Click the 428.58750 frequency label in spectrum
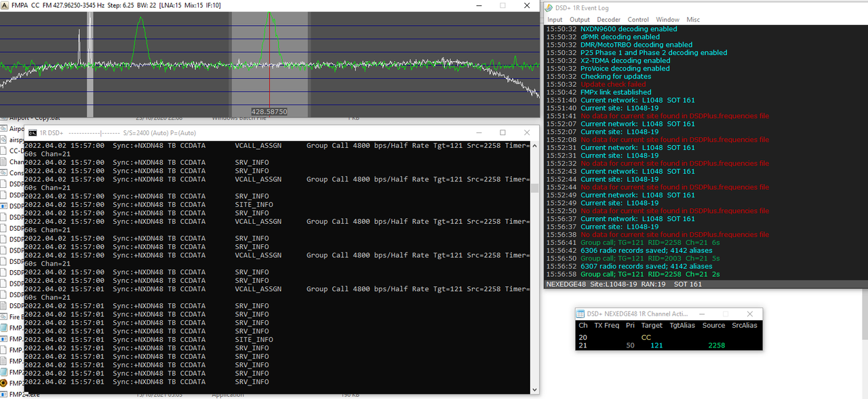 click(x=269, y=112)
